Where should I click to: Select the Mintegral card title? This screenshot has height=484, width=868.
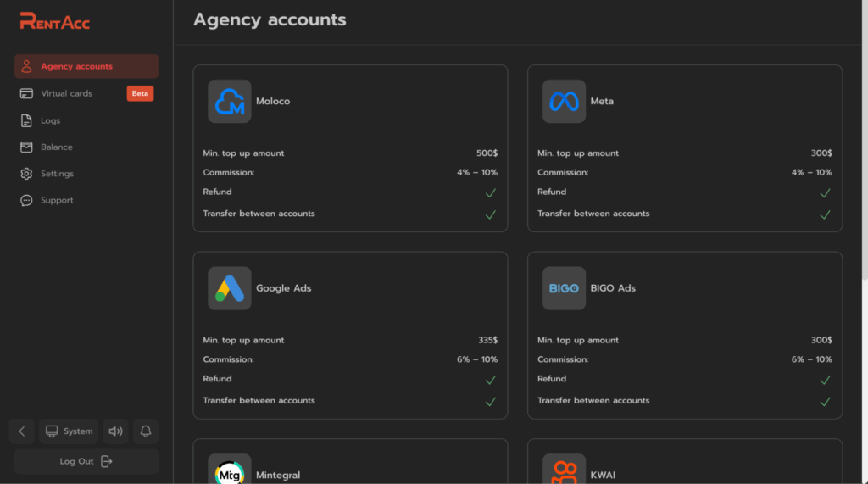pyautogui.click(x=278, y=476)
